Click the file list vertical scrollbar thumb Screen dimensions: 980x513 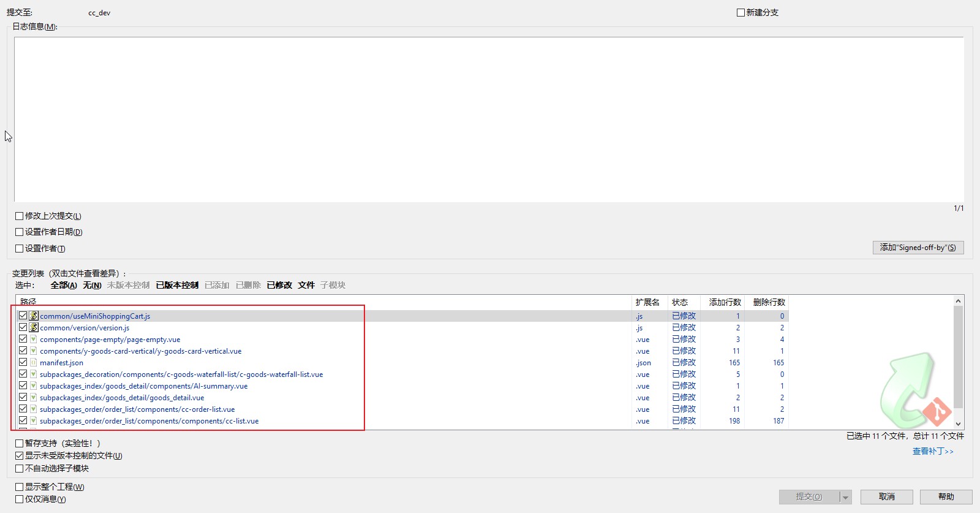[x=959, y=355]
